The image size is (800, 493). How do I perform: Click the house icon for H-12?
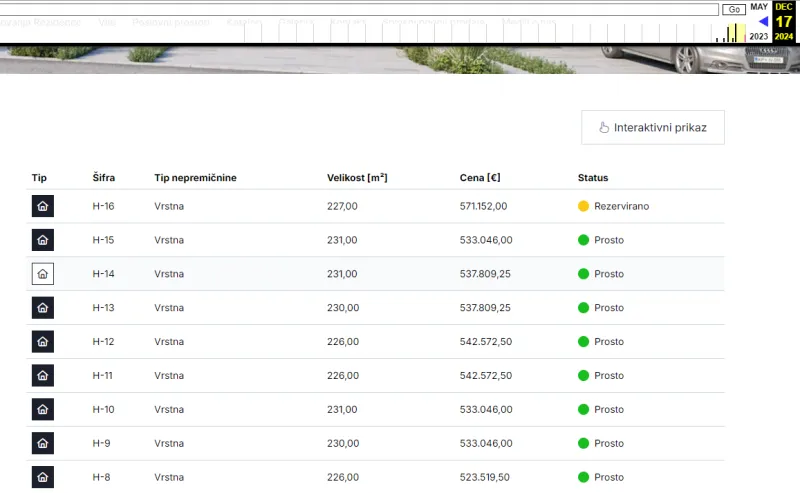(43, 341)
